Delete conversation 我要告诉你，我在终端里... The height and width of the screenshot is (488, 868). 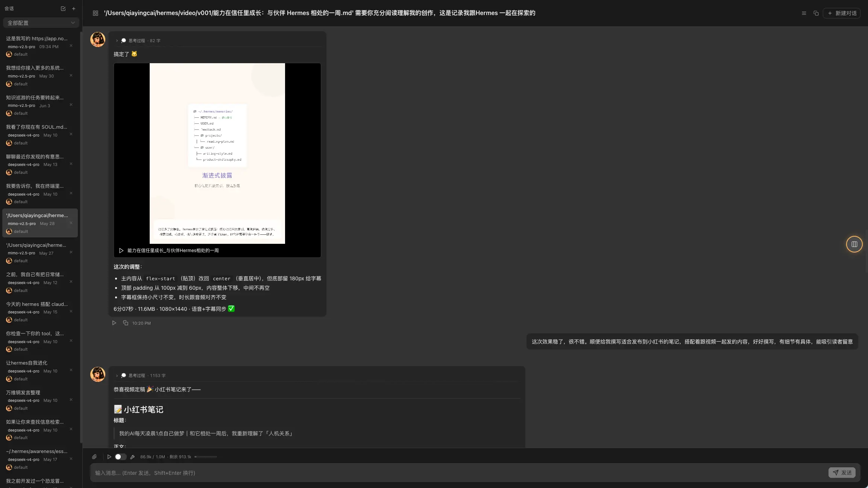[71, 193]
